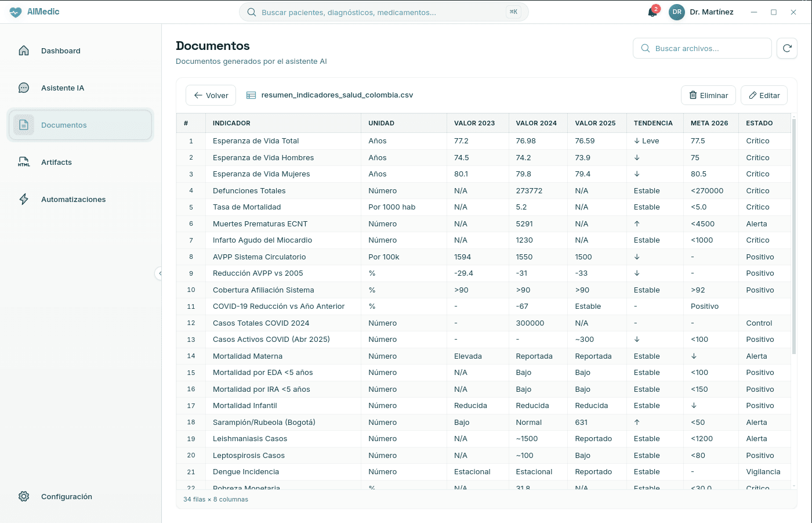Click the Eliminar button
812x523 pixels.
pos(708,95)
